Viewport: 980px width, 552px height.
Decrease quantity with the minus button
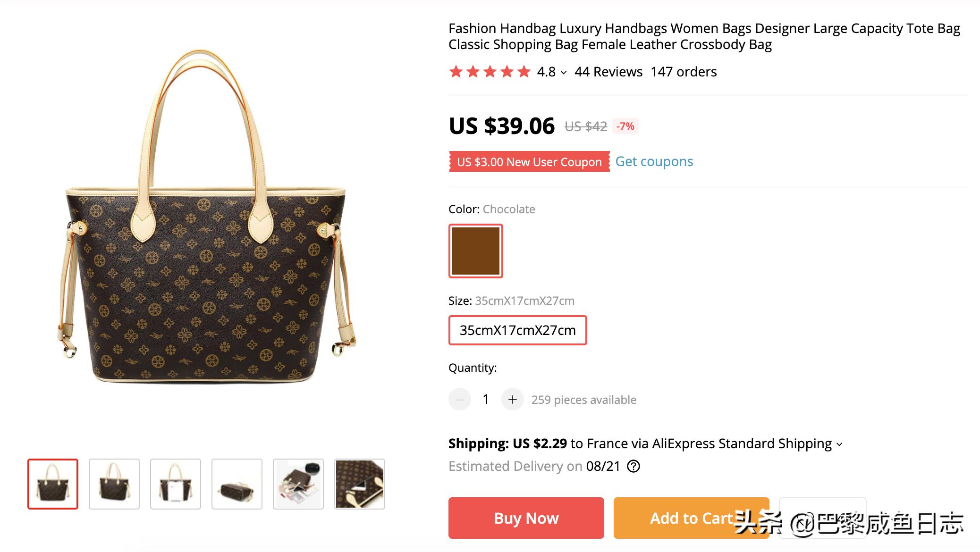coord(459,400)
